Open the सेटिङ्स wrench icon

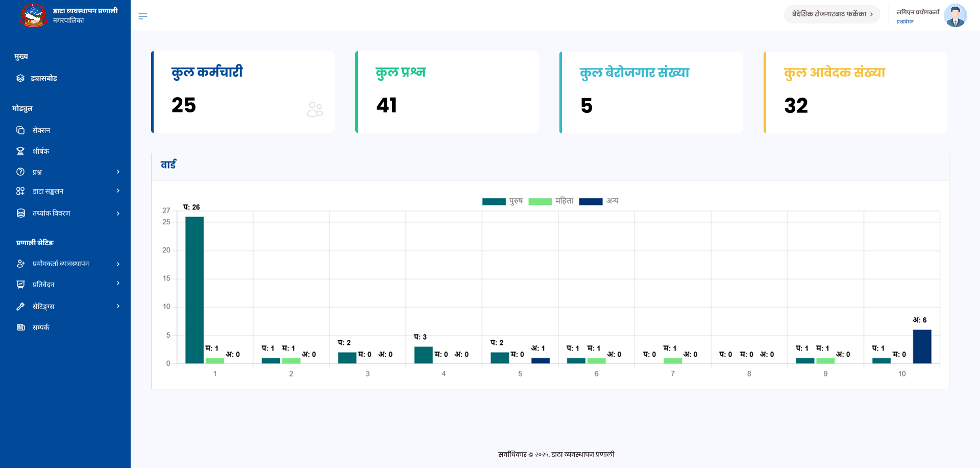pyautogui.click(x=20, y=306)
